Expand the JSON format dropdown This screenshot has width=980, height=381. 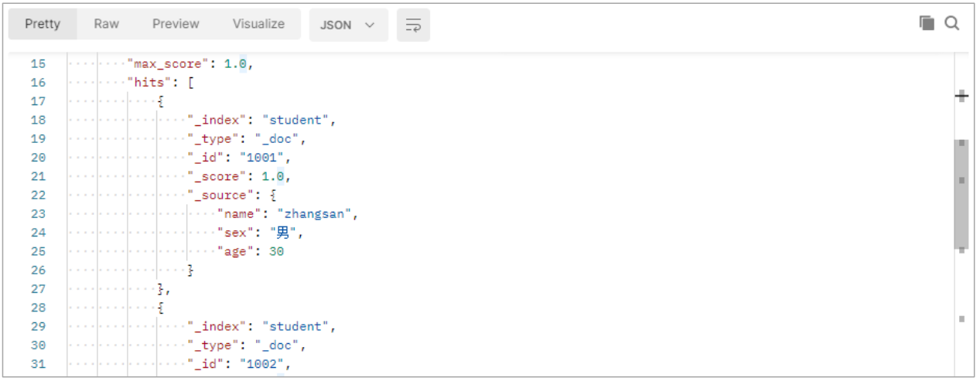pos(348,25)
